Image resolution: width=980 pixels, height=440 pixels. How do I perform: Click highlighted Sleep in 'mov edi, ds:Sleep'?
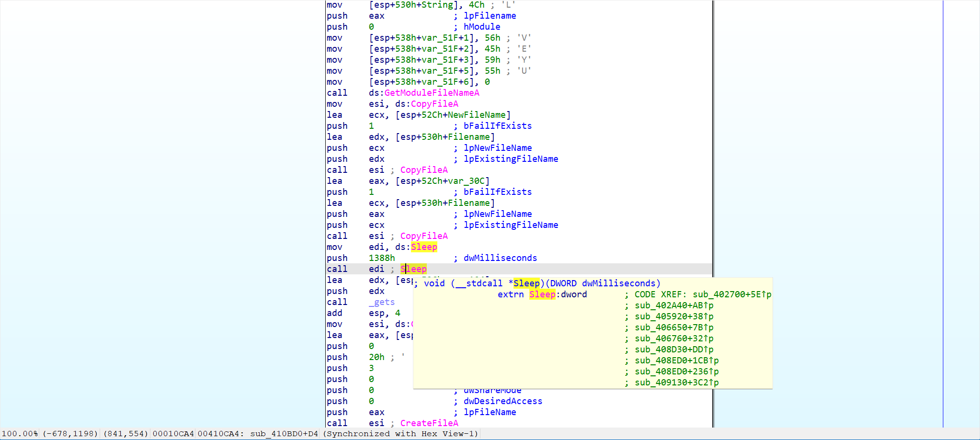coord(424,247)
